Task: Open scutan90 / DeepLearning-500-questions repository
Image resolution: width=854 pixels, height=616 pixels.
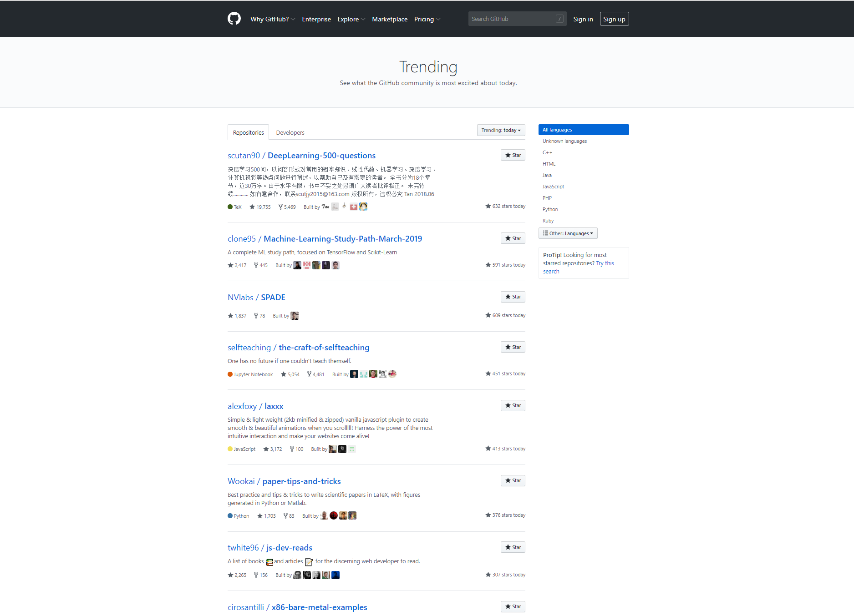Action: (301, 156)
